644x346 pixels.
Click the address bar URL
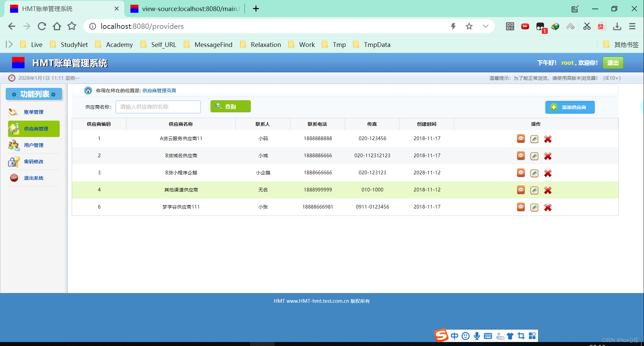(142, 26)
